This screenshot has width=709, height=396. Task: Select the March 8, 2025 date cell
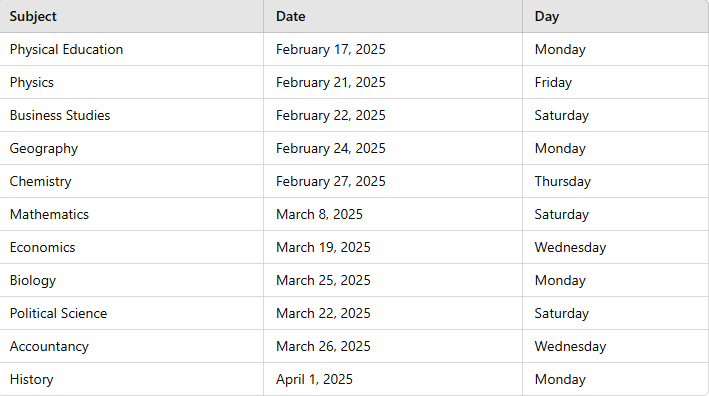tap(393, 214)
